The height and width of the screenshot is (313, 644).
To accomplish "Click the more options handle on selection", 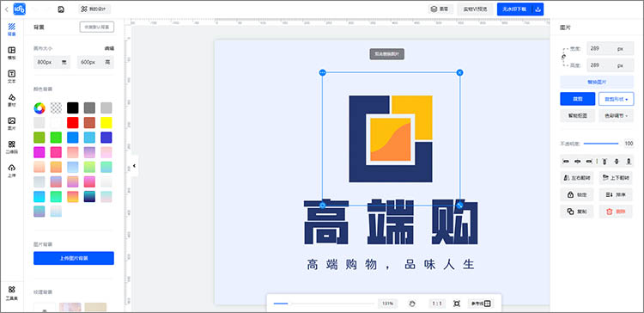I will coord(322,73).
